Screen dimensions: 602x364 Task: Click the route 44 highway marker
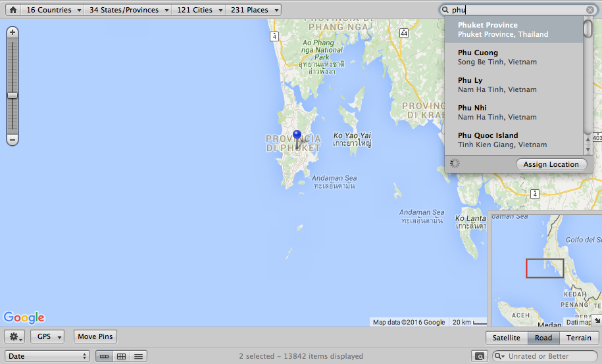coord(404,33)
